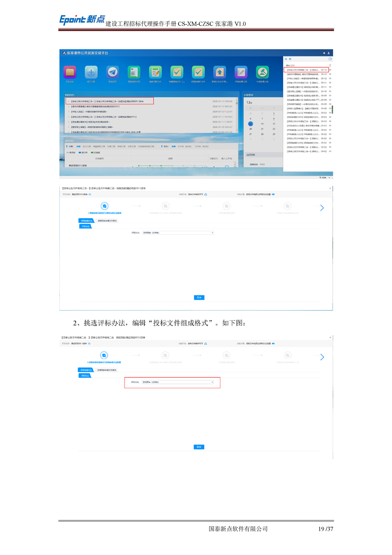Screen dimensions: 392x555
Task: Select the first blue tab in lower dialog
Action: point(86,370)
